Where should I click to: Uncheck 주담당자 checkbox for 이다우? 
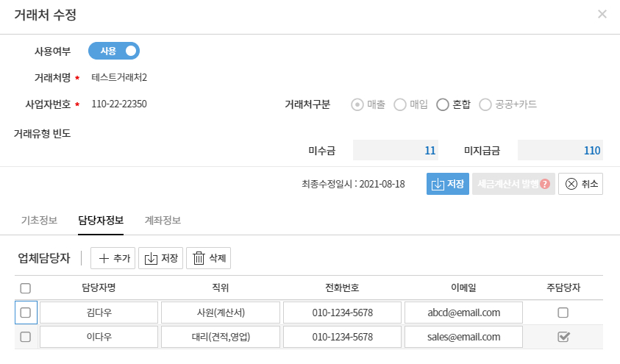coord(563,337)
